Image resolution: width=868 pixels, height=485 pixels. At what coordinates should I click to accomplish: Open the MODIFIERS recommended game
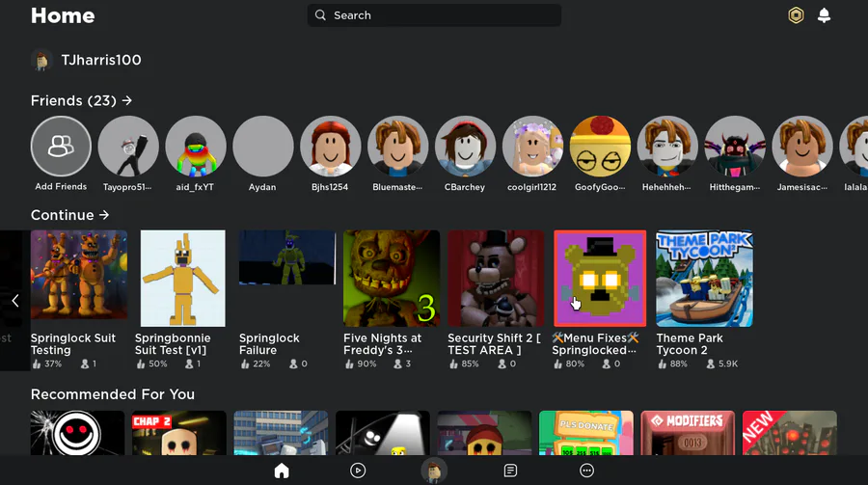[x=688, y=433]
